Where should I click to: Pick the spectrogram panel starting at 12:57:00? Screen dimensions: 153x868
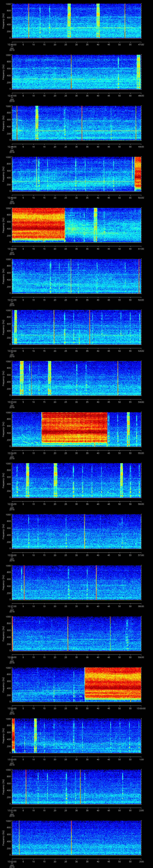coord(77,582)
